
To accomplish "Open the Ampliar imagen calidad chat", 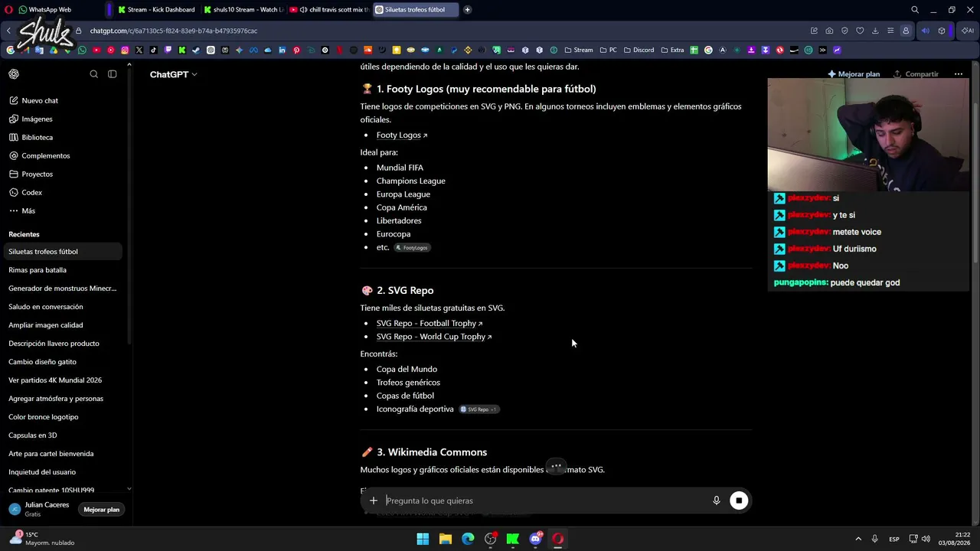I will tap(63, 325).
